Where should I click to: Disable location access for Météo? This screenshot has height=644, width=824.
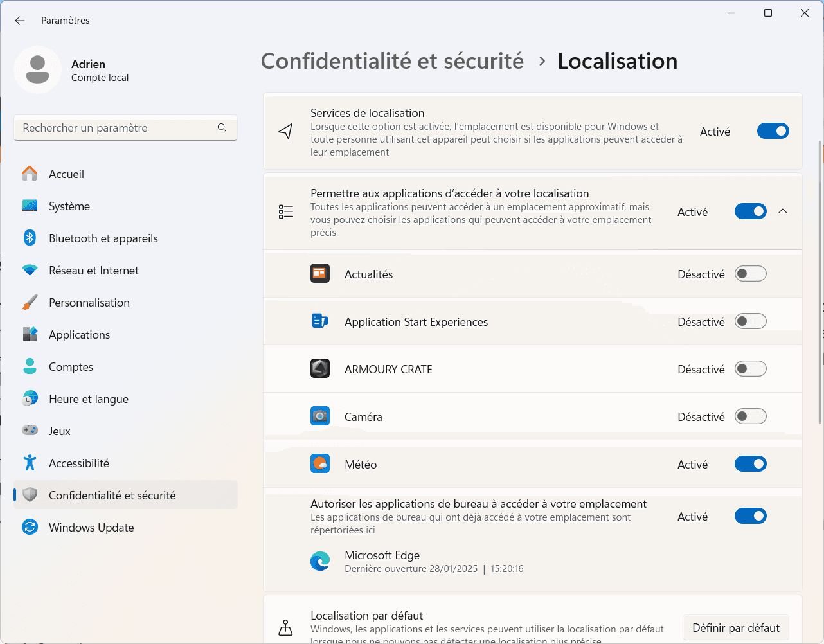click(751, 464)
